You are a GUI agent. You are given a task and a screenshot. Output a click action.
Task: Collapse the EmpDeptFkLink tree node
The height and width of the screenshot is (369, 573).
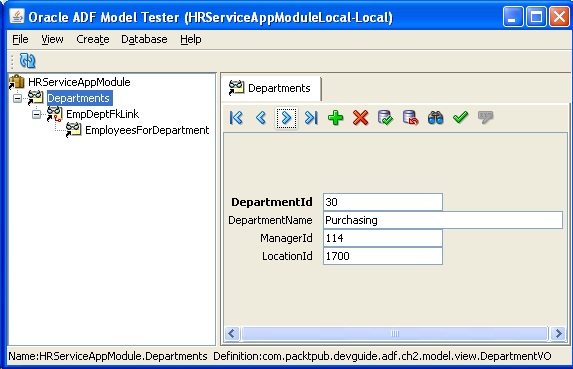(36, 114)
